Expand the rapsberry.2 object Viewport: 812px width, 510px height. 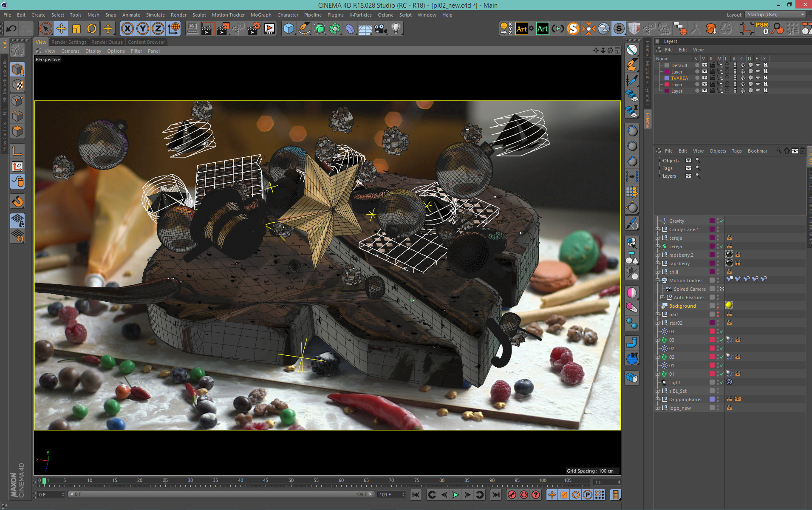[x=658, y=255]
